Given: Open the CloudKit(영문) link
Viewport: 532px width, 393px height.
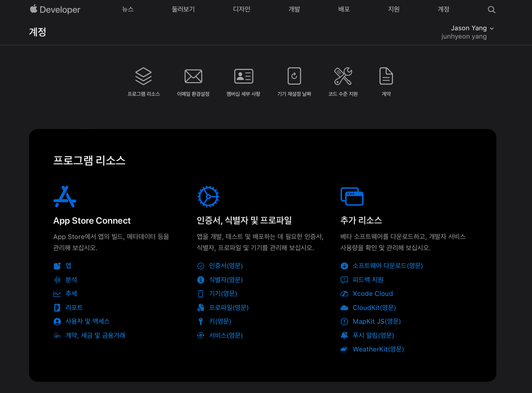Looking at the screenshot, I should (374, 308).
